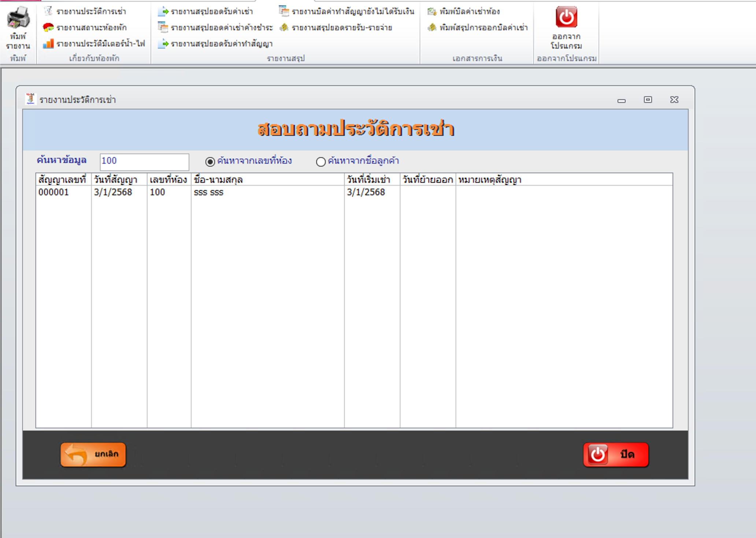This screenshot has width=756, height=538.
Task: Click พิมพ์บิลค่าเช่าห้อง icon
Action: pos(432,11)
